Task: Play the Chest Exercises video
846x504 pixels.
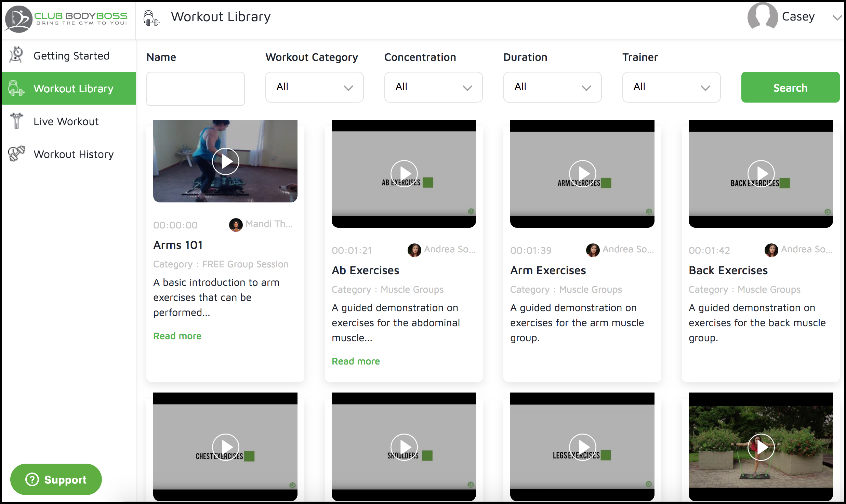Action: [225, 447]
